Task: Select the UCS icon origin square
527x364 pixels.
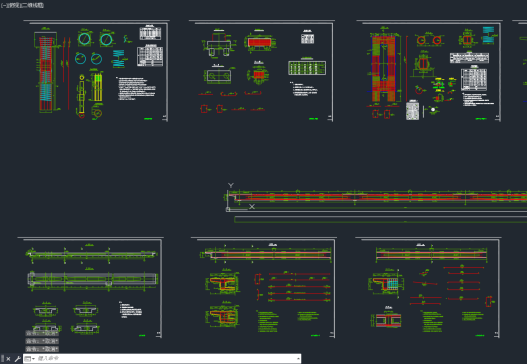Action: click(228, 209)
